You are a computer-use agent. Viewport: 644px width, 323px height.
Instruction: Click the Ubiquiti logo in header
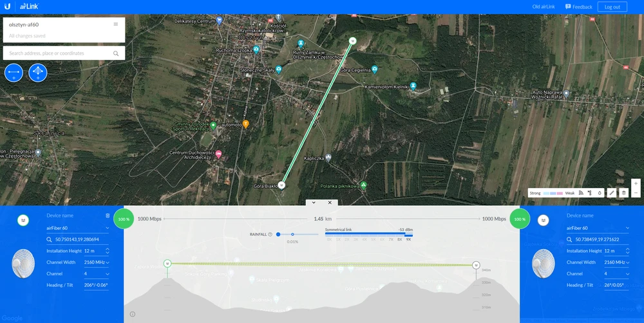[x=7, y=6]
